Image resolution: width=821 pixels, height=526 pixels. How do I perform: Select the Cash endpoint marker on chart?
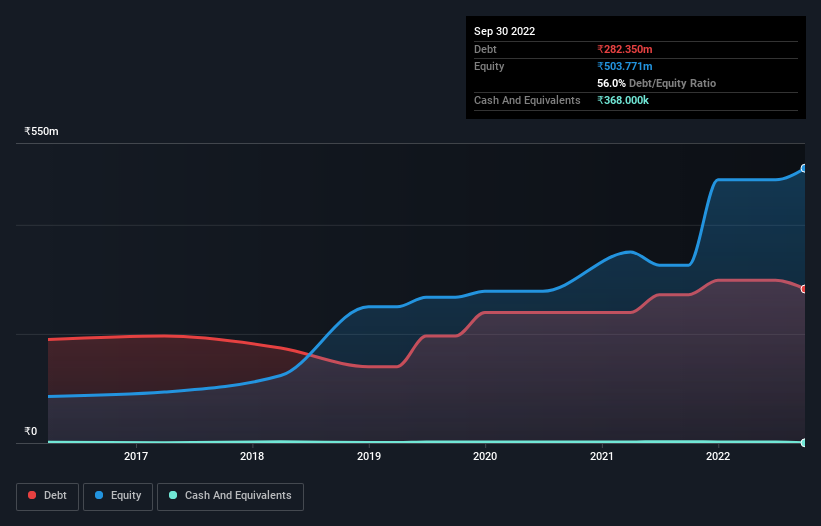(x=804, y=443)
